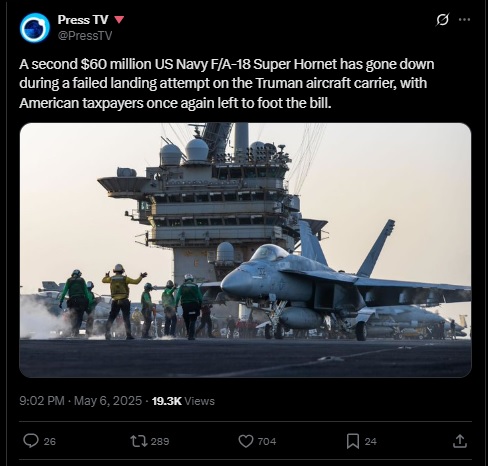Click the repost arrows icon
The image size is (488, 466).
tap(139, 441)
